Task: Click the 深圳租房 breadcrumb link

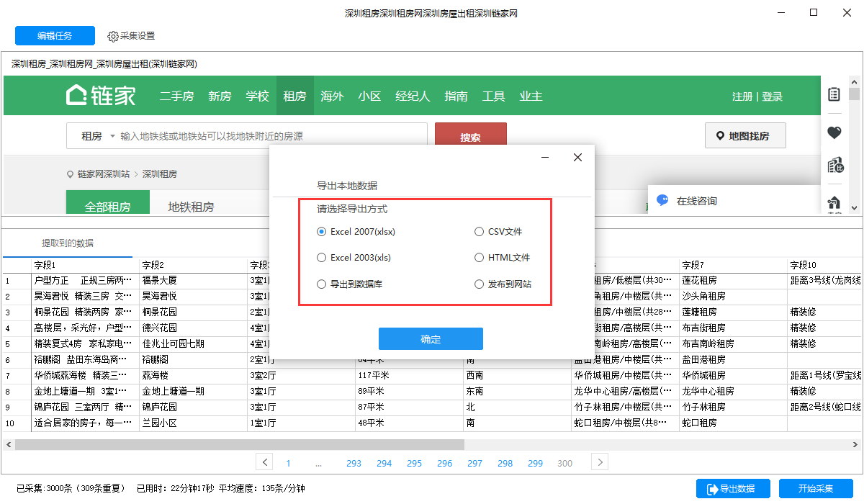Action: point(159,174)
